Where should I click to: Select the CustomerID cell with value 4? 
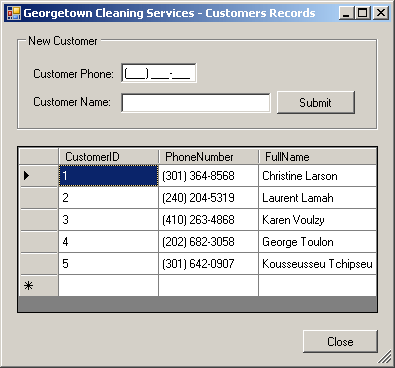point(108,242)
